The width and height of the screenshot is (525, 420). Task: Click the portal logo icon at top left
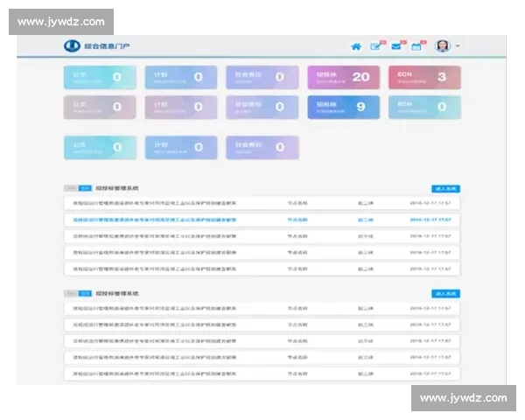tap(71, 46)
